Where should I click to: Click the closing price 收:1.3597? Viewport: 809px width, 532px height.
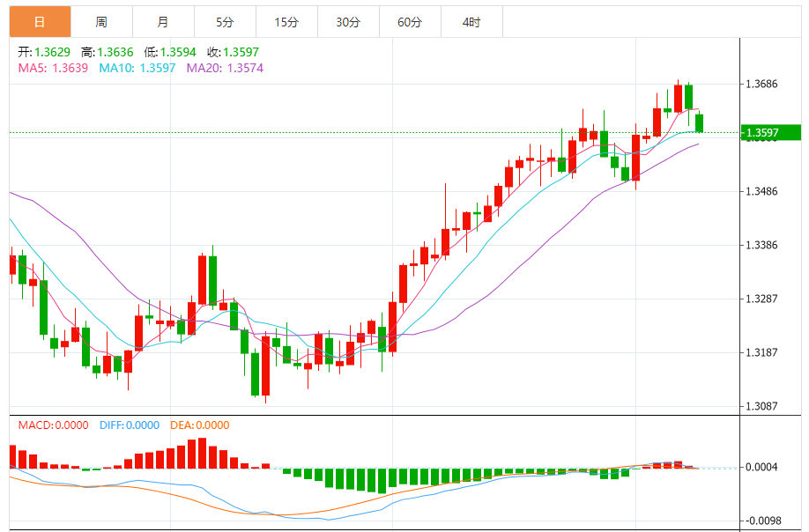[234, 52]
